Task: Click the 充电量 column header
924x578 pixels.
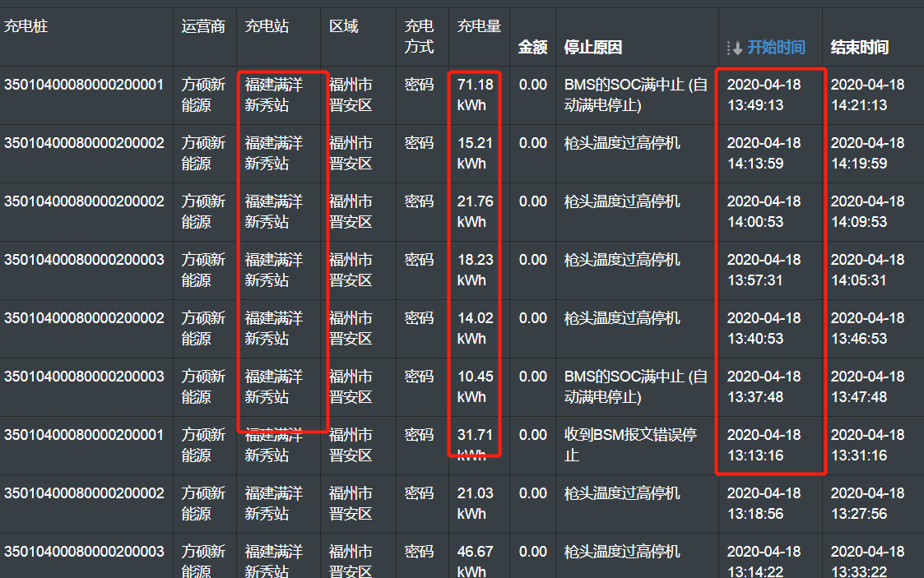Action: tap(479, 26)
